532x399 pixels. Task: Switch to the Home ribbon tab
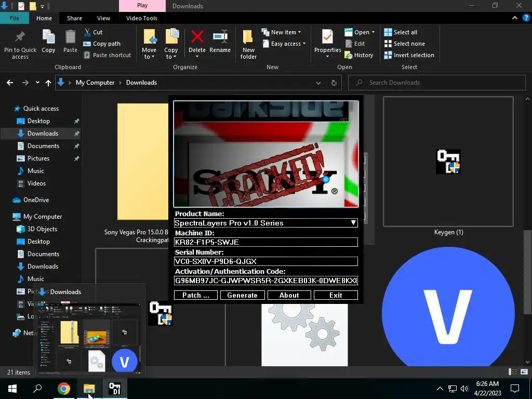(x=44, y=18)
